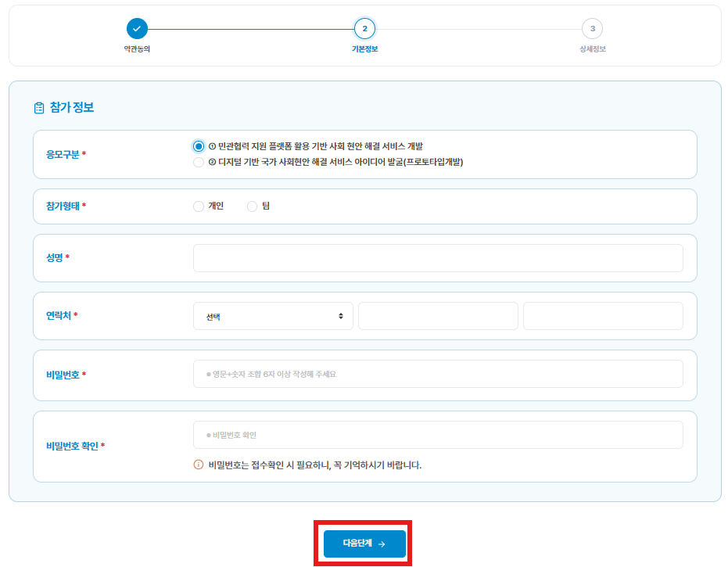Image resolution: width=728 pixels, height=567 pixels.
Task: Click the 응모구분 field label
Action: click(63, 154)
